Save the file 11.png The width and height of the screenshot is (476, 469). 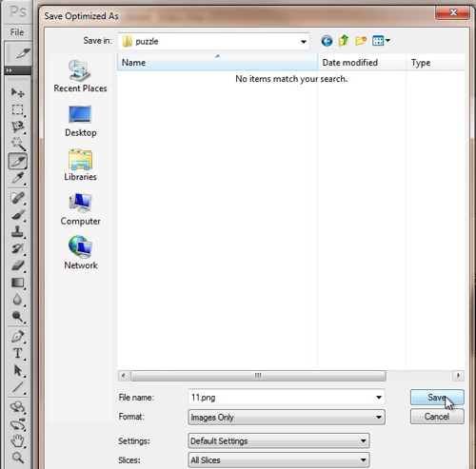(437, 397)
